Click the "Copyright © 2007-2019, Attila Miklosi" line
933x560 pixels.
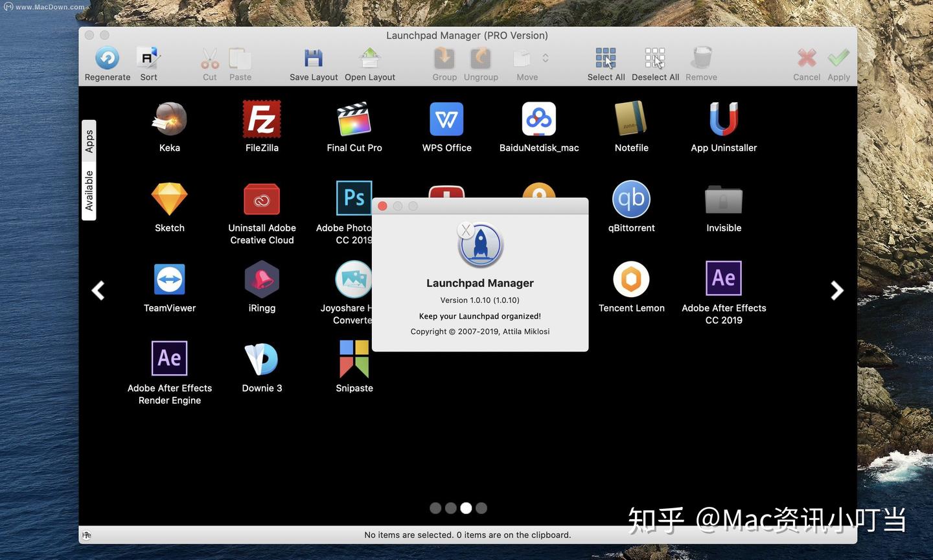(x=480, y=331)
